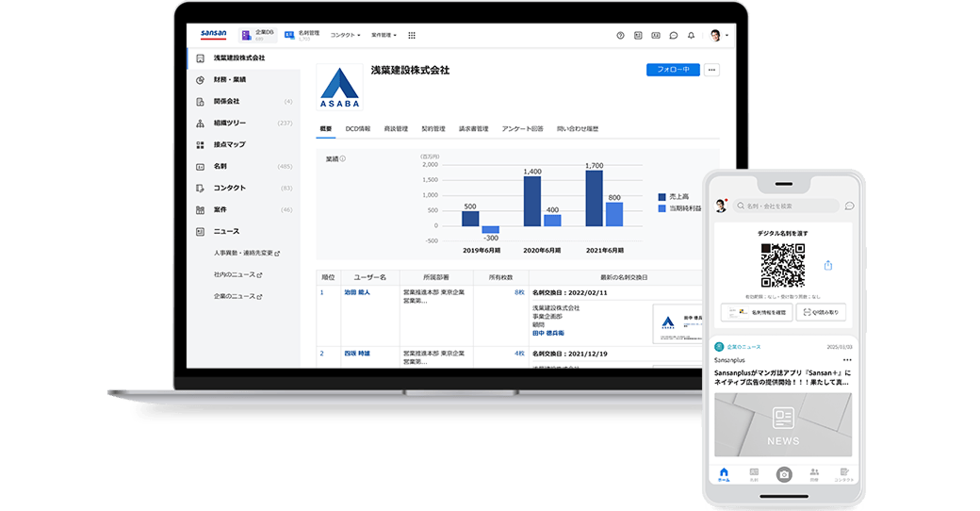This screenshot has width=980, height=511.
Task: Click the business card thumbnail in row 1
Action: (x=678, y=323)
